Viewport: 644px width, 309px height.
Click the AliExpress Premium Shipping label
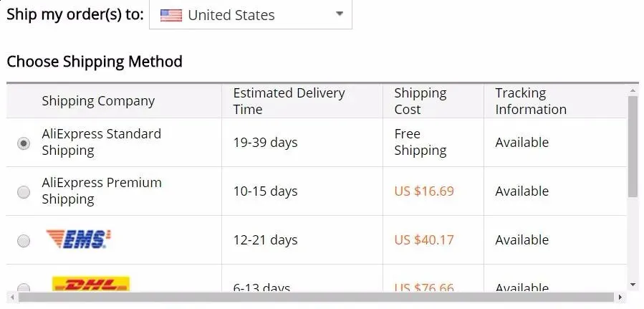[102, 191]
